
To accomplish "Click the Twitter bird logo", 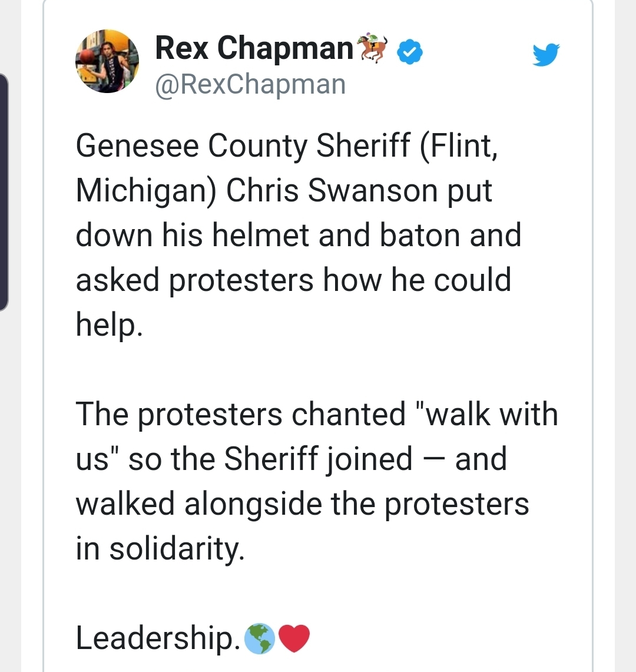I will coord(546,55).
